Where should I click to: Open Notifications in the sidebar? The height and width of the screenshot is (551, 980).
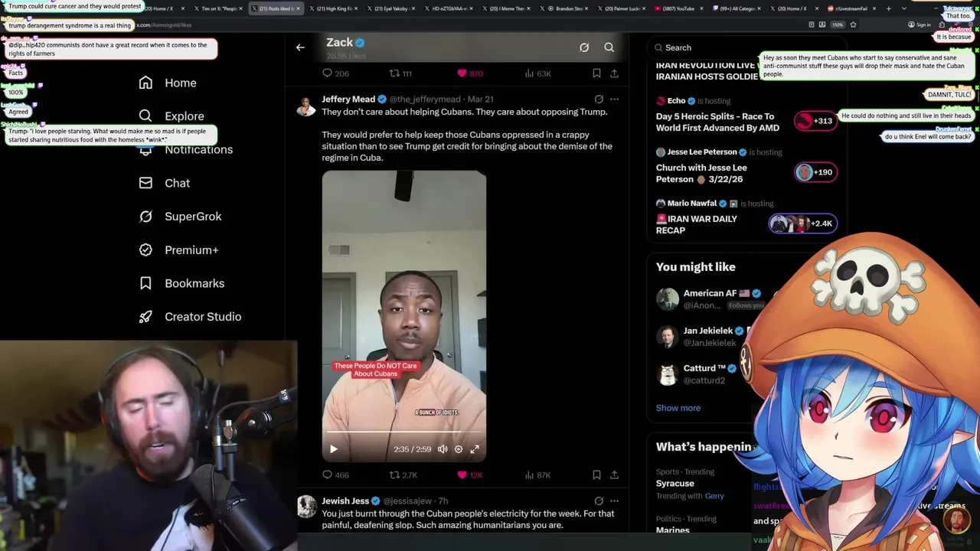coord(198,149)
